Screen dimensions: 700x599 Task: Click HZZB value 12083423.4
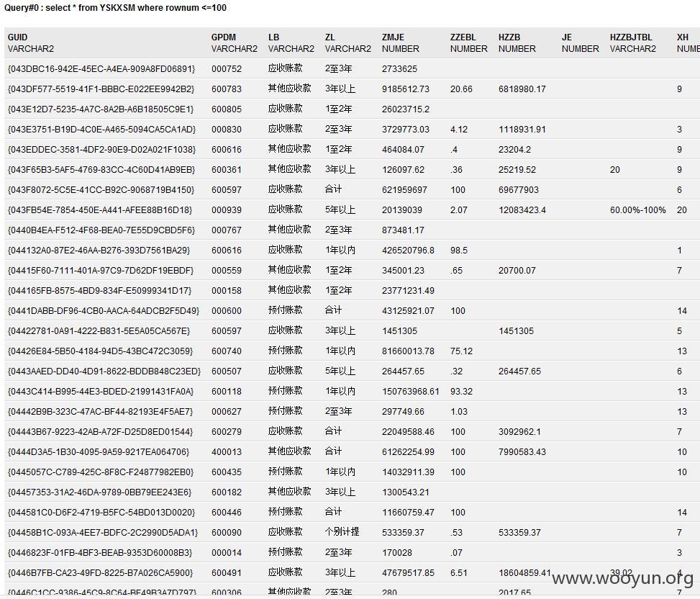(522, 210)
